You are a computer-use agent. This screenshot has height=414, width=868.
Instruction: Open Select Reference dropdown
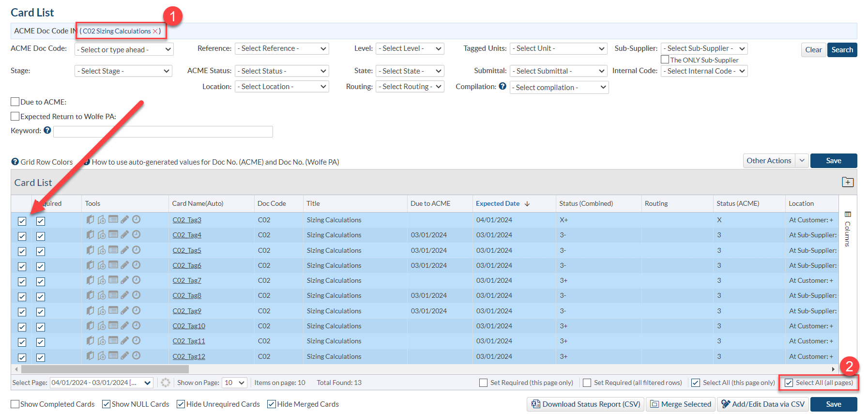282,48
